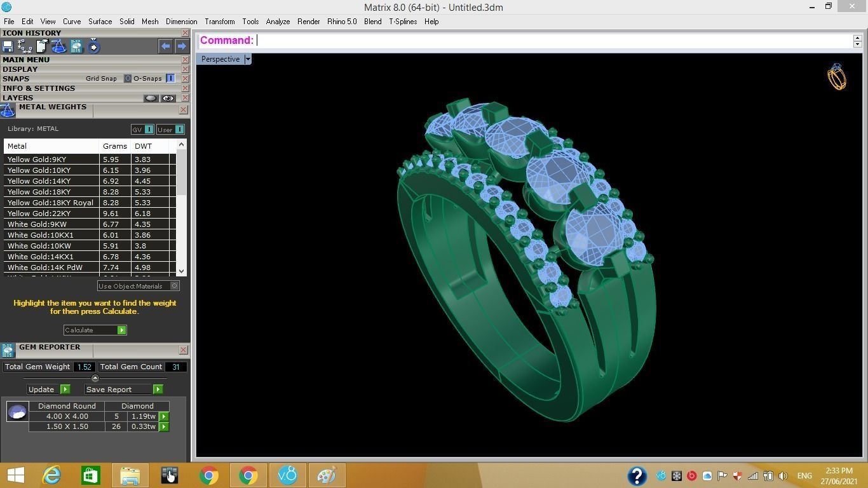Close the Icon History panel
868x488 pixels.
185,33
